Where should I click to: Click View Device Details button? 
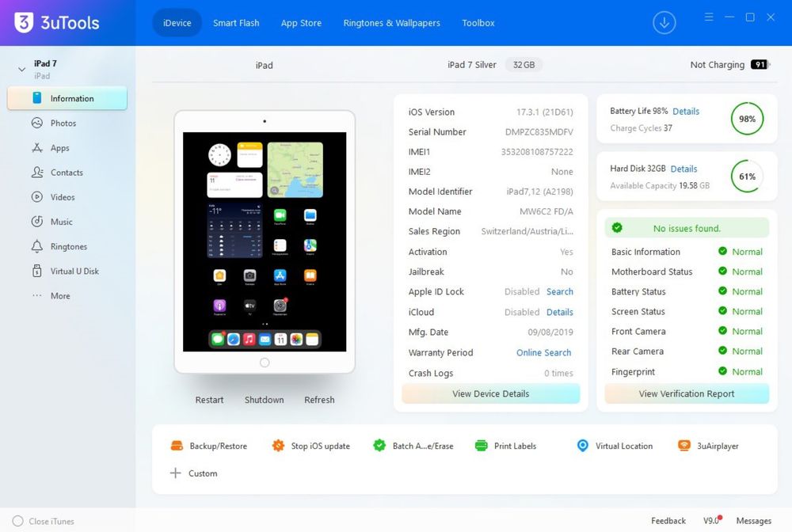pos(491,393)
